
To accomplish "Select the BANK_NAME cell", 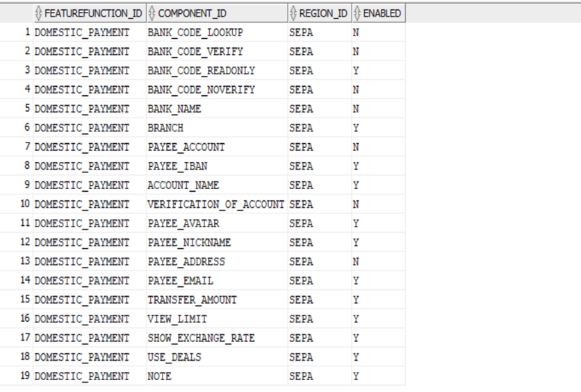I will [217, 109].
